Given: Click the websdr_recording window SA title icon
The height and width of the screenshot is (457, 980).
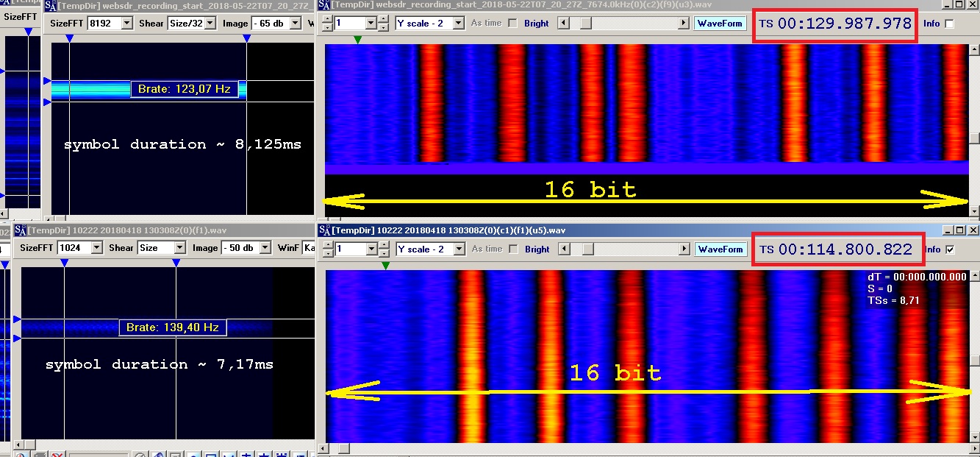Looking at the screenshot, I should pos(51,6).
